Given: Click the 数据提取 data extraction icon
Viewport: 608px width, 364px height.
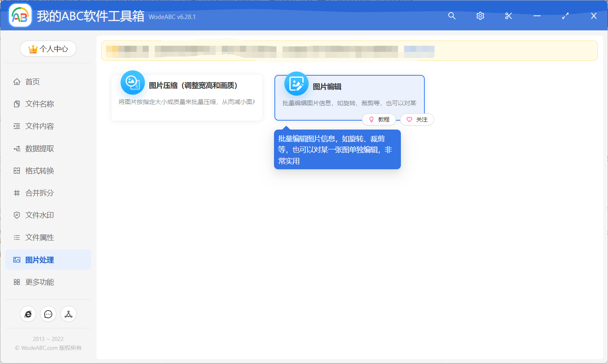Looking at the screenshot, I should [x=16, y=148].
